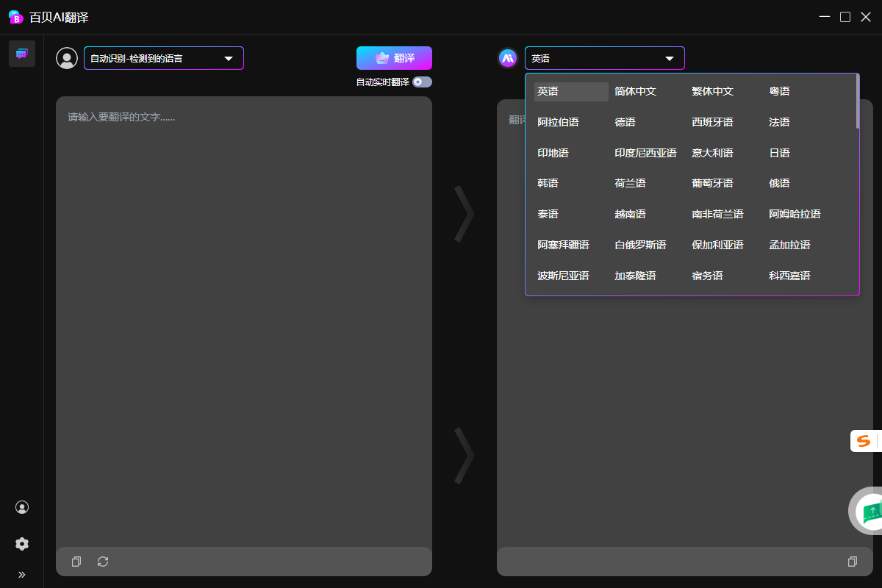Screen dimensions: 882x588
Task: Choose 日语 as target language
Action: (x=779, y=153)
